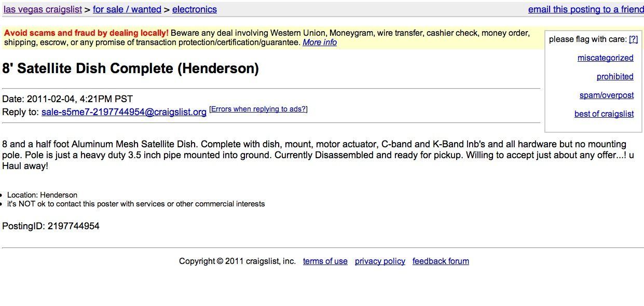Flag the post as prohibited
The height and width of the screenshot is (306, 644).
tap(615, 77)
